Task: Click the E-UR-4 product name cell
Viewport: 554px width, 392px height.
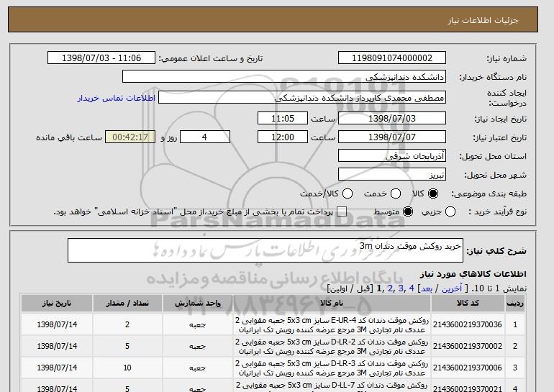Action: point(332,325)
